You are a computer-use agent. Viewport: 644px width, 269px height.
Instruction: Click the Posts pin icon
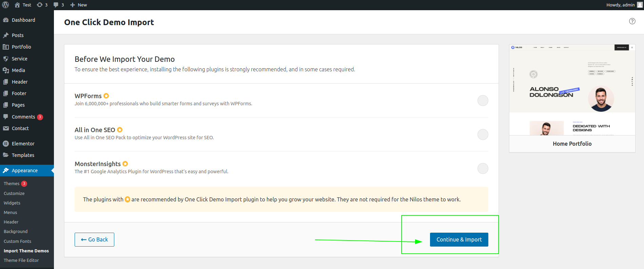[x=6, y=35]
